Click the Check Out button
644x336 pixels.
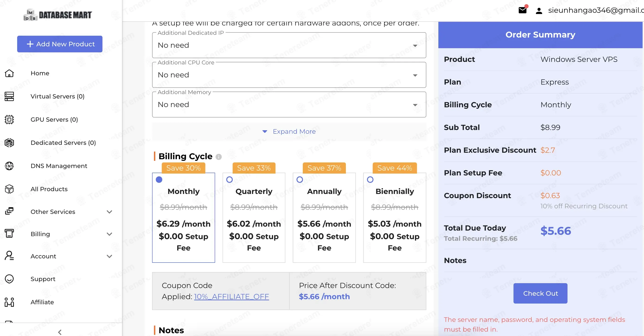click(x=540, y=293)
